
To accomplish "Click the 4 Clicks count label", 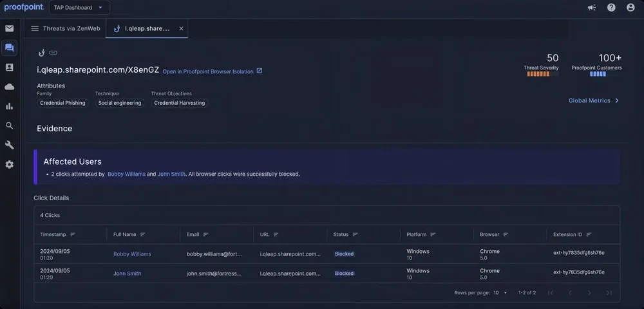I will [50, 215].
